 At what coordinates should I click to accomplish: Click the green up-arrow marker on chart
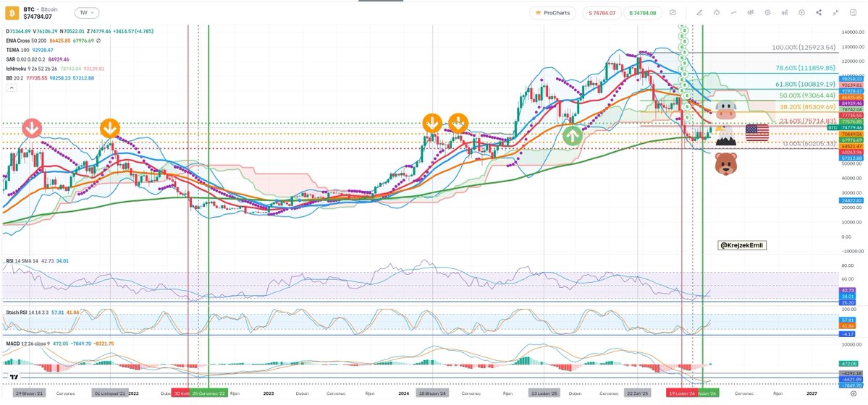pos(573,135)
